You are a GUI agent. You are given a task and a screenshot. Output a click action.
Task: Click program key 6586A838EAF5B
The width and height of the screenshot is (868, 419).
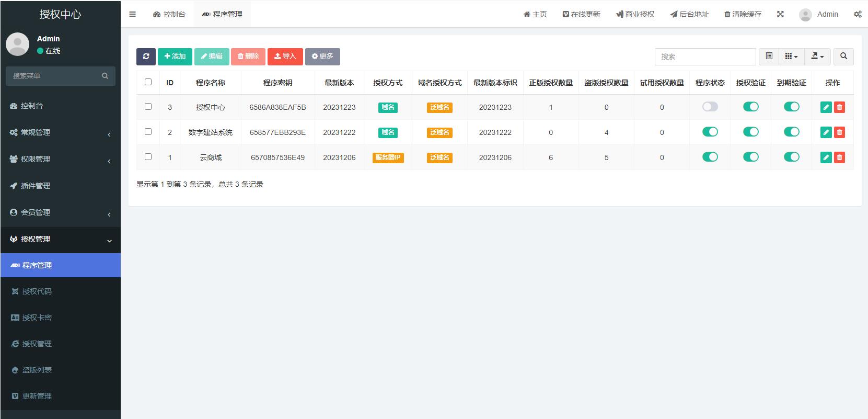277,107
